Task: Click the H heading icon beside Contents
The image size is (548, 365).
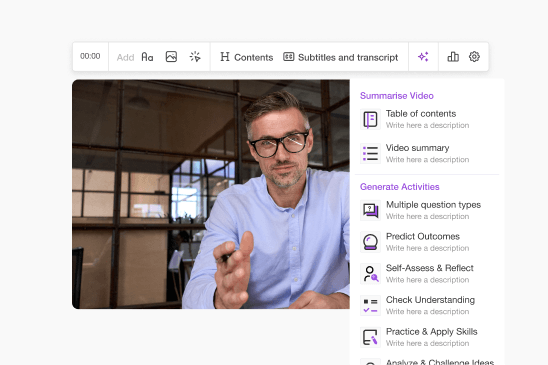Action: point(225,57)
